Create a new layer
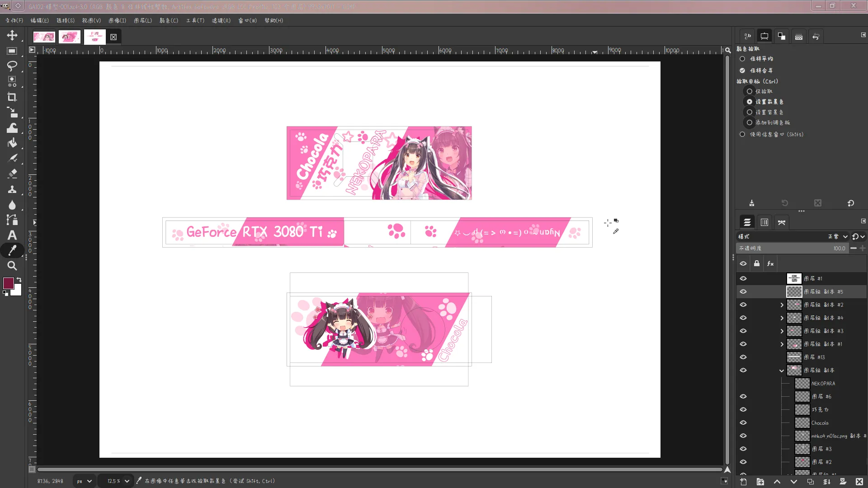 tap(744, 482)
